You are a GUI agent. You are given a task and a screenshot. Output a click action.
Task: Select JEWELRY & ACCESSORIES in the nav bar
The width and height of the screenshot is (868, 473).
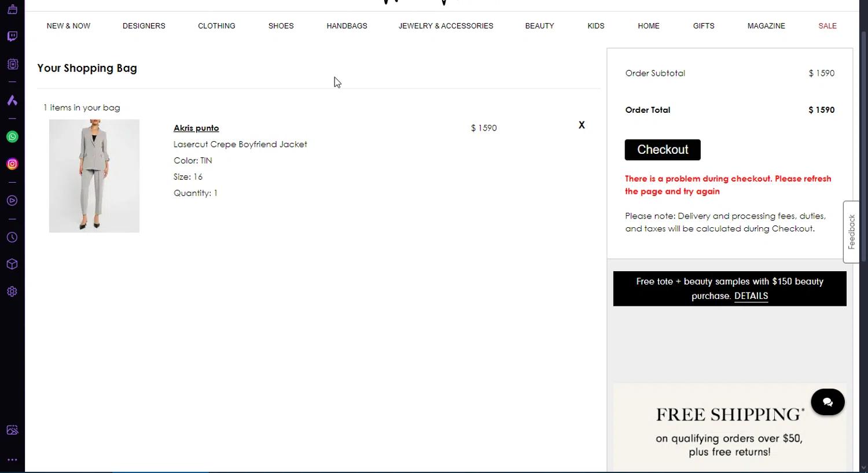point(446,26)
